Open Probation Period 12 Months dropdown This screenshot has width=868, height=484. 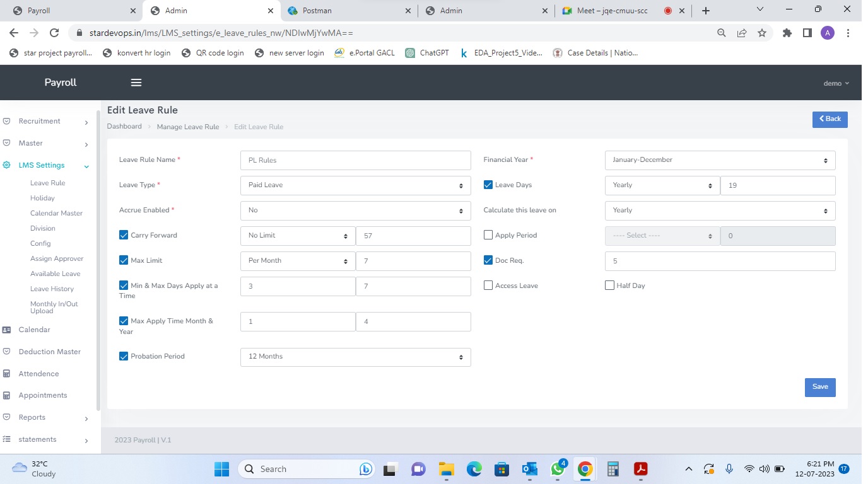tap(356, 357)
